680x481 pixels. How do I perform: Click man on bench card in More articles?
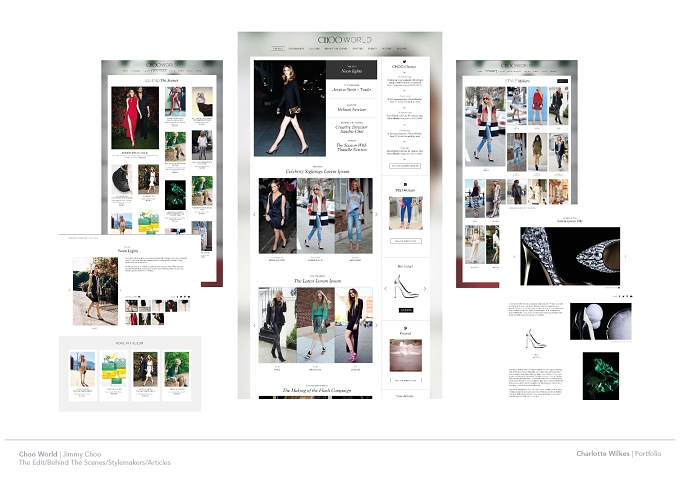coord(177,369)
